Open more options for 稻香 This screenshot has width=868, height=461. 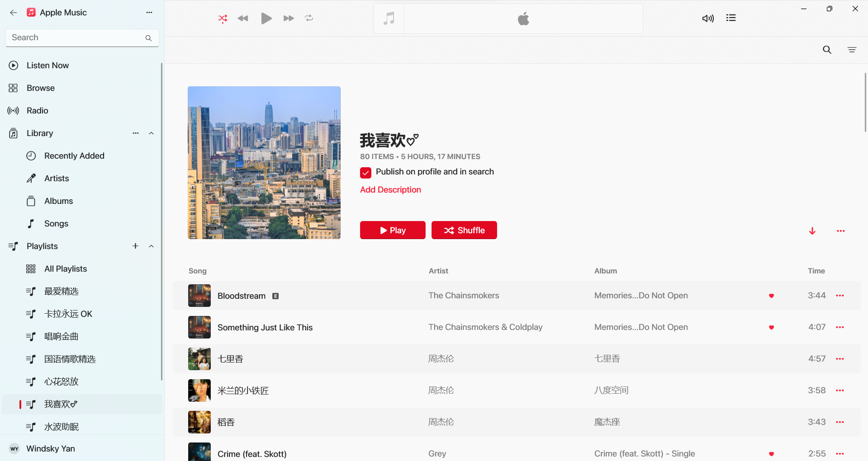(840, 422)
